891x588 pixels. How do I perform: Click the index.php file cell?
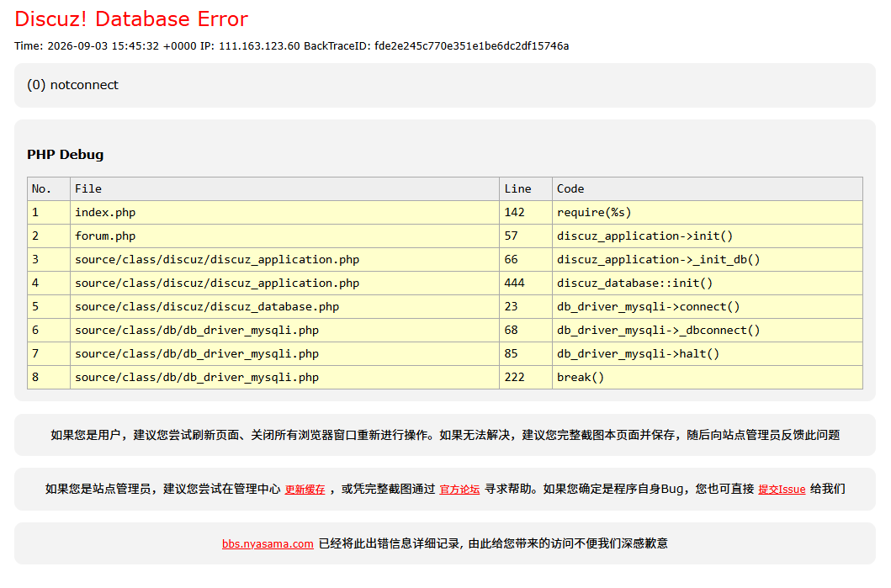coord(284,213)
